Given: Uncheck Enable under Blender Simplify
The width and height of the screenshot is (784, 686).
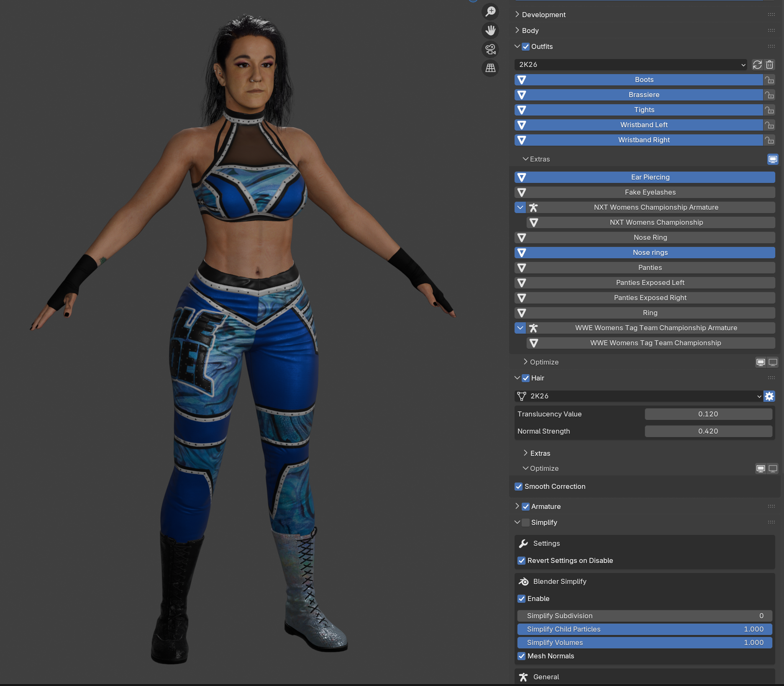Looking at the screenshot, I should 522,599.
